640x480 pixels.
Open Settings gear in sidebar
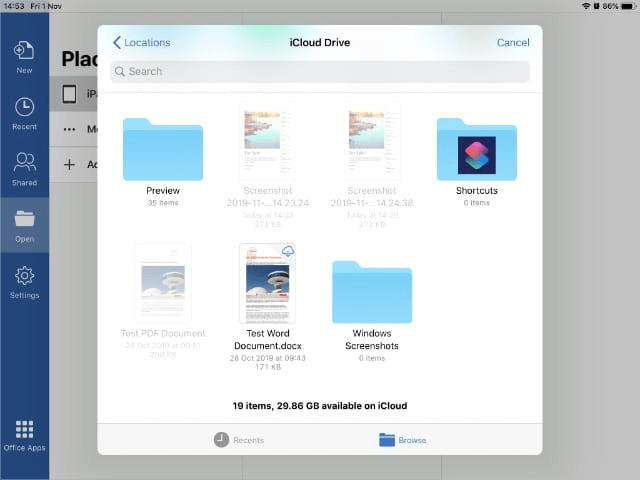point(24,276)
